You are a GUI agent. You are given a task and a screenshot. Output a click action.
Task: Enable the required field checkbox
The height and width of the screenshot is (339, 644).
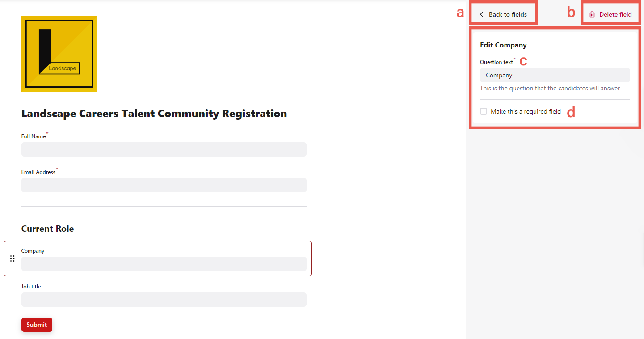(x=484, y=111)
